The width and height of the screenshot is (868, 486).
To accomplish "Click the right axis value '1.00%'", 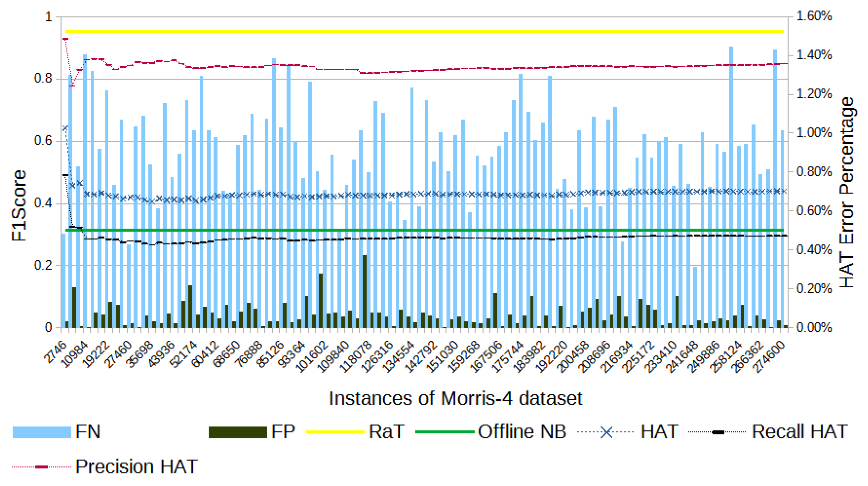I will (814, 133).
